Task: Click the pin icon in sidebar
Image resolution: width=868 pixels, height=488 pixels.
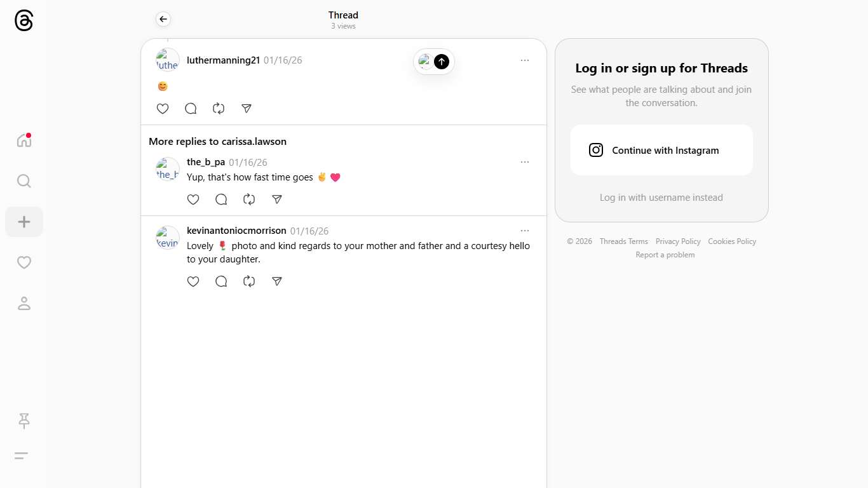Action: pos(24,420)
